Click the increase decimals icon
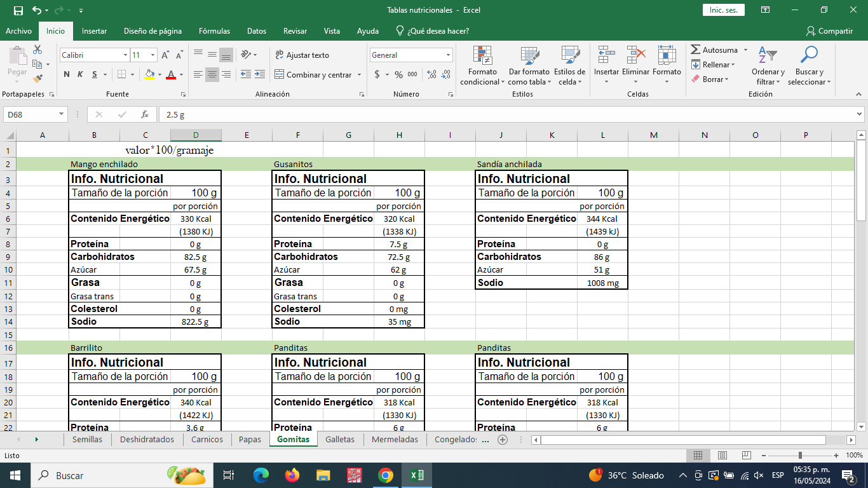 click(x=432, y=74)
